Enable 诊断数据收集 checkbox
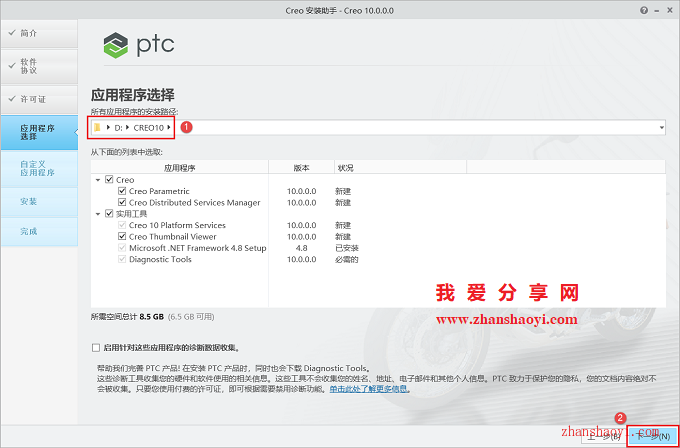This screenshot has width=680, height=448. click(x=96, y=348)
